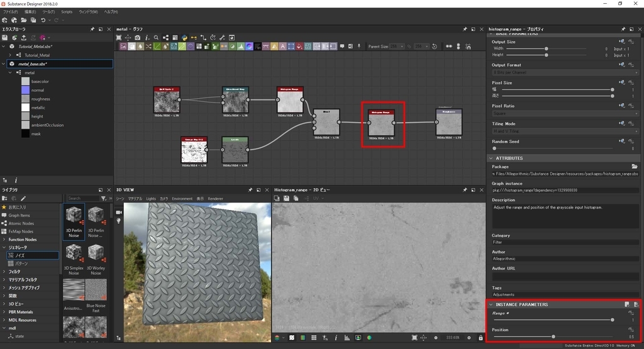This screenshot has height=349, width=644.
Task: Select the 3D Worley Noise library thumbnail
Action: [x=96, y=258]
